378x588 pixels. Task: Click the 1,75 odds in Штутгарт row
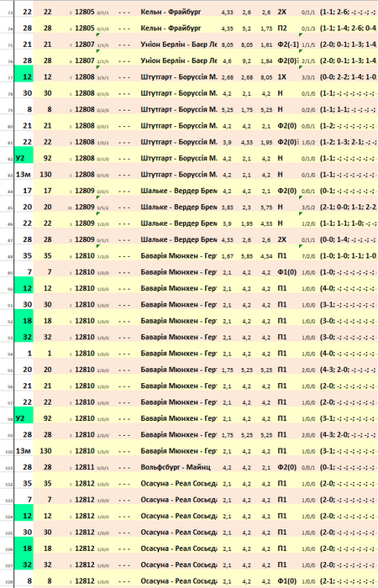coord(247,110)
